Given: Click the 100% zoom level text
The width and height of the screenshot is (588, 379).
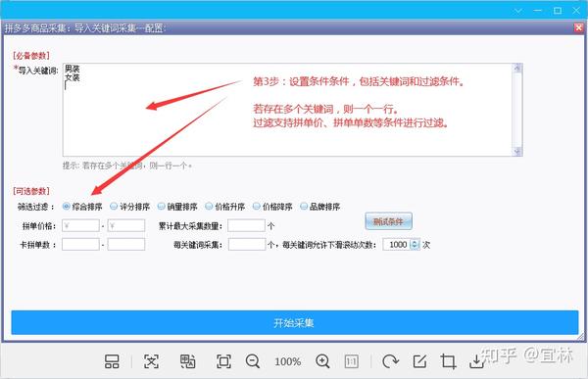Looking at the screenshot, I should [x=287, y=361].
